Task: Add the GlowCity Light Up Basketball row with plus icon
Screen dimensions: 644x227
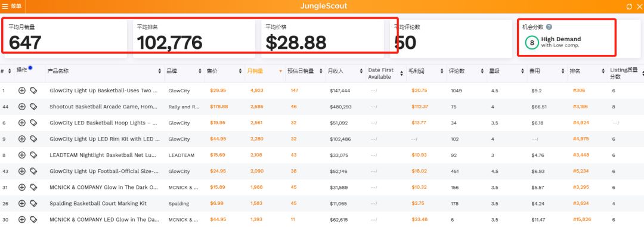Action: [22, 91]
